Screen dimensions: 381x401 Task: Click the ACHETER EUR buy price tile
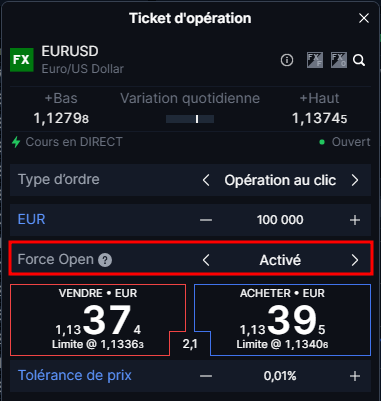(x=283, y=320)
